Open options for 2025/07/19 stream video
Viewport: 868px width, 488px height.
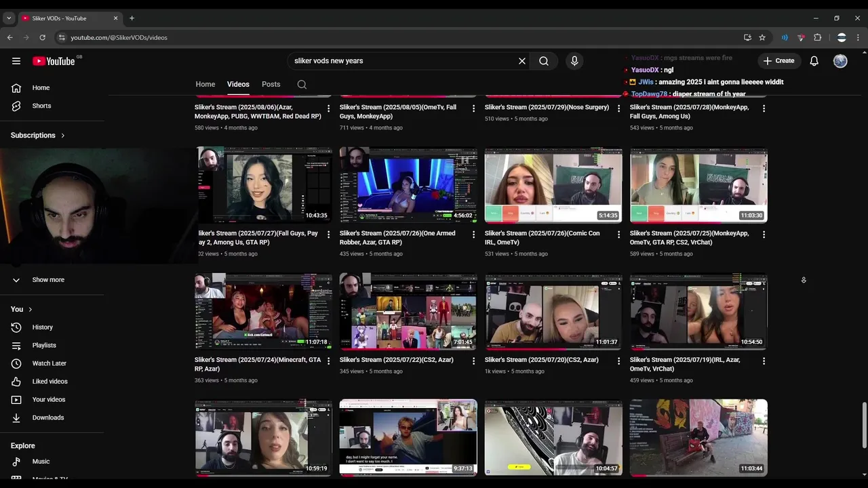[x=764, y=361]
